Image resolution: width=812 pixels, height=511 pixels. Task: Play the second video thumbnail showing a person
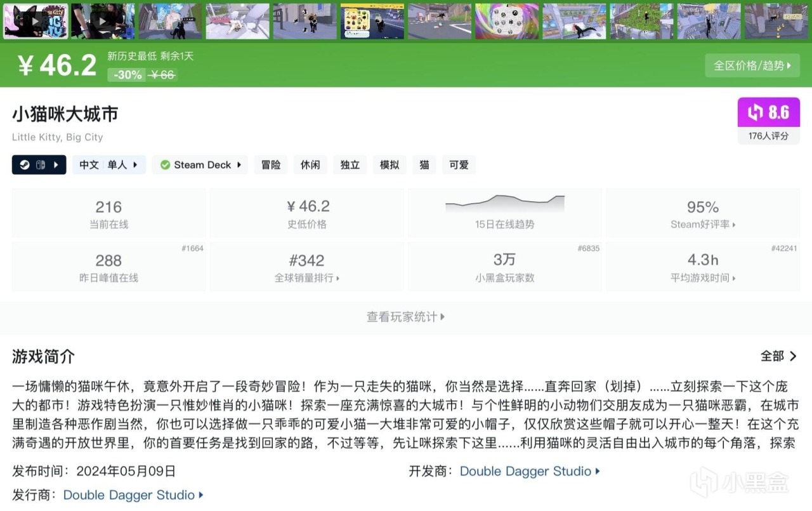(103, 21)
